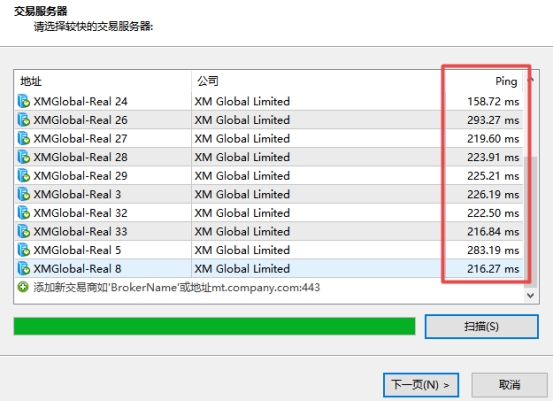554x401 pixels.
Task: Click the server icon for XMGlobal-Real 33
Action: click(x=24, y=231)
